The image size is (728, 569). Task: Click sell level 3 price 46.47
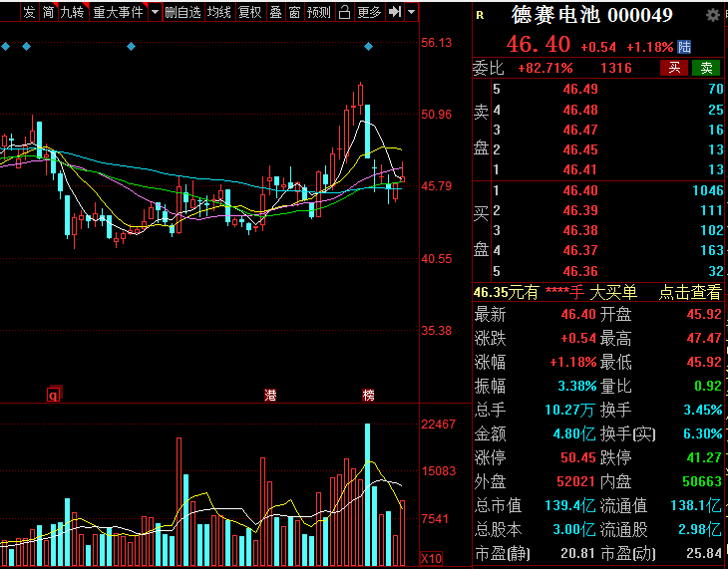click(580, 130)
